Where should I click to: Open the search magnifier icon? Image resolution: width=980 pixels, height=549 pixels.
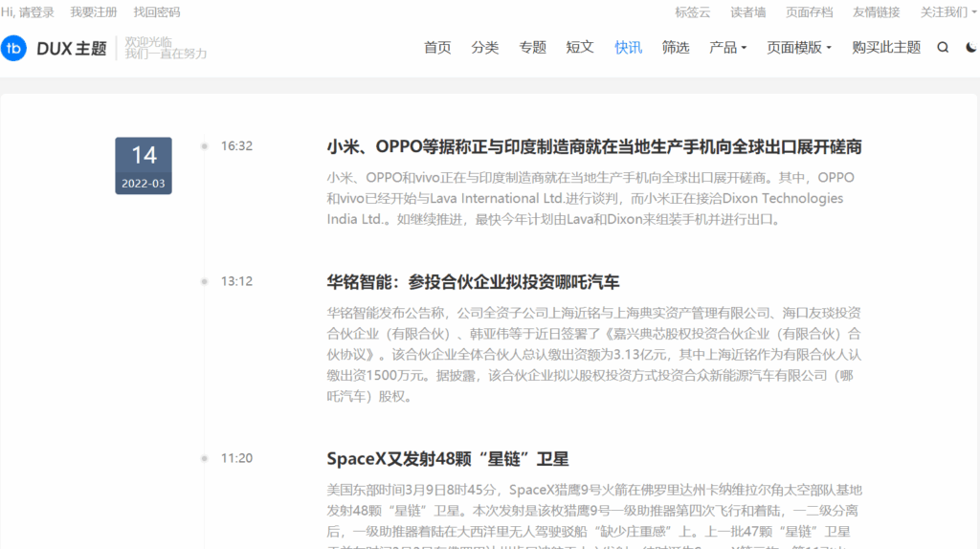(x=943, y=48)
